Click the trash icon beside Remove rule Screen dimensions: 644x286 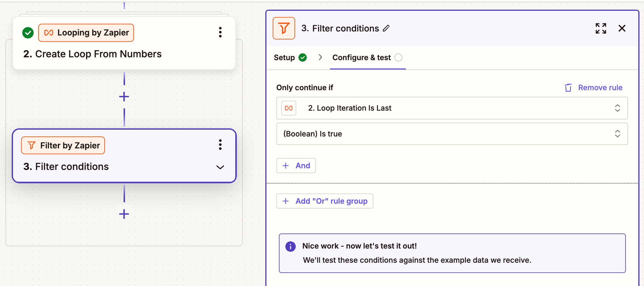[x=568, y=88]
